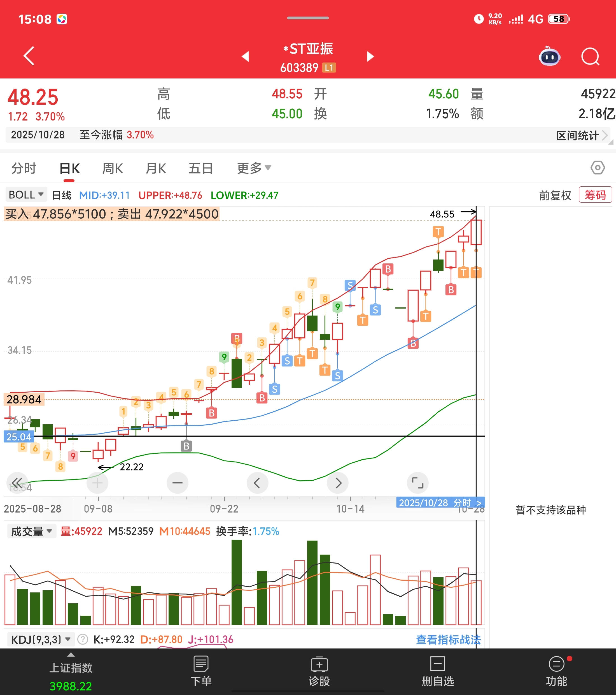Remove stock via 删自选
616x695 pixels.
pyautogui.click(x=438, y=671)
